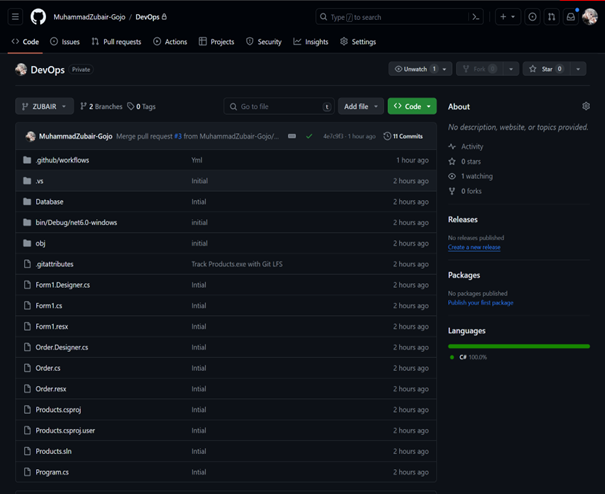Open the .vs folder
This screenshot has height=494, width=605.
click(x=39, y=181)
